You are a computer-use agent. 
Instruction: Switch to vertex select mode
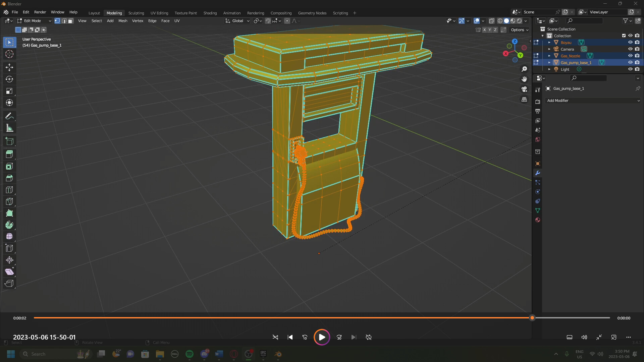(57, 21)
